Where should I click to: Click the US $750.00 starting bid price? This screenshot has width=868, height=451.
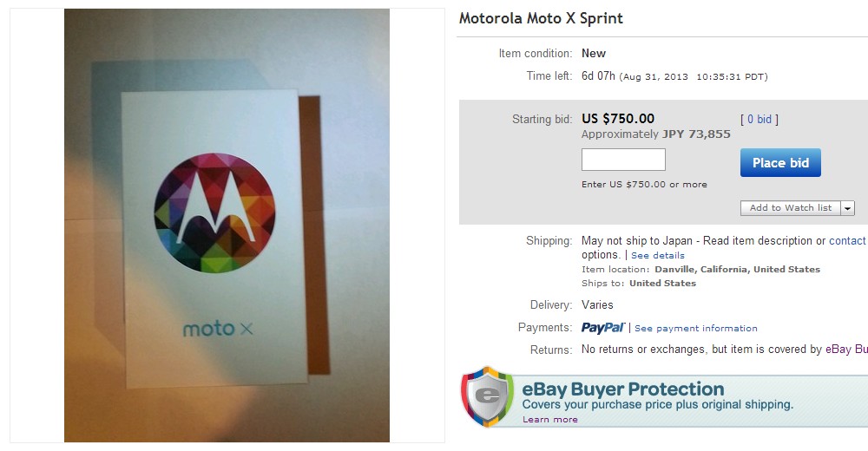[617, 119]
